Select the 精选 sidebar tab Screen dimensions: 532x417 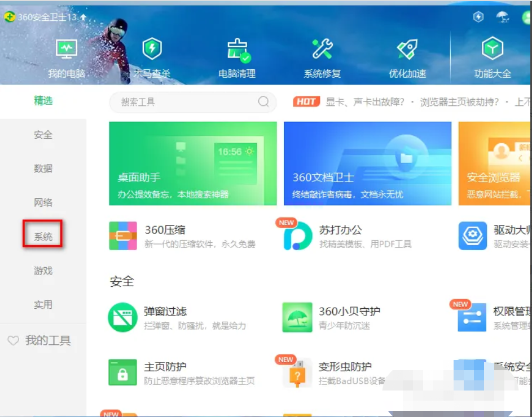pyautogui.click(x=43, y=101)
